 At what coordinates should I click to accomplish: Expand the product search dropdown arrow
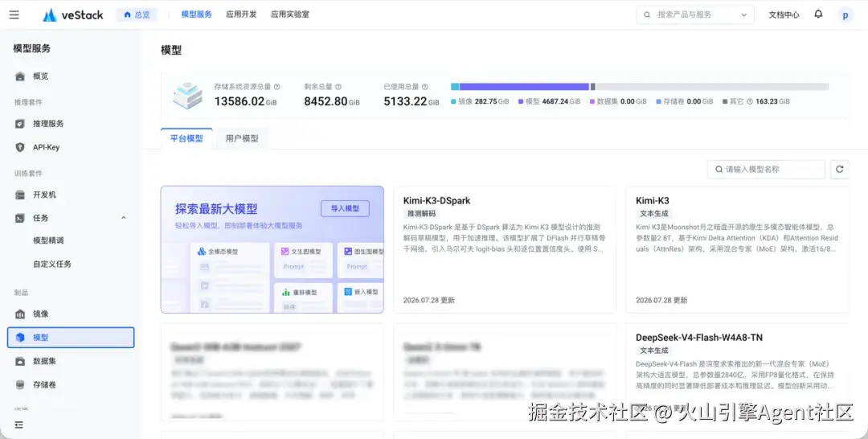(x=743, y=15)
